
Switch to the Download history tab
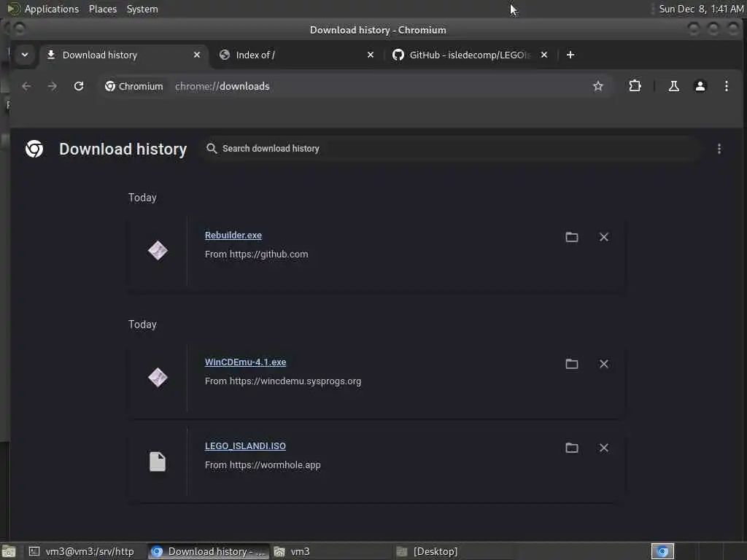124,55
